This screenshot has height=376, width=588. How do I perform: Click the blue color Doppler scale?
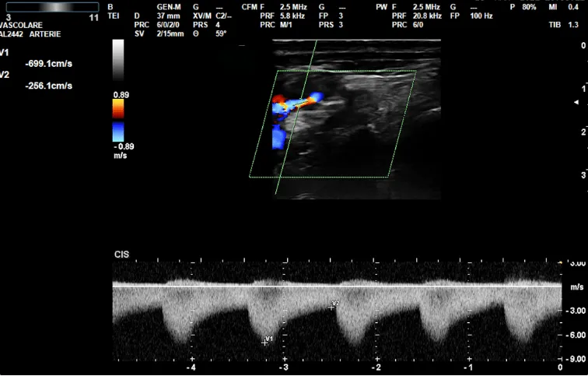click(x=118, y=132)
